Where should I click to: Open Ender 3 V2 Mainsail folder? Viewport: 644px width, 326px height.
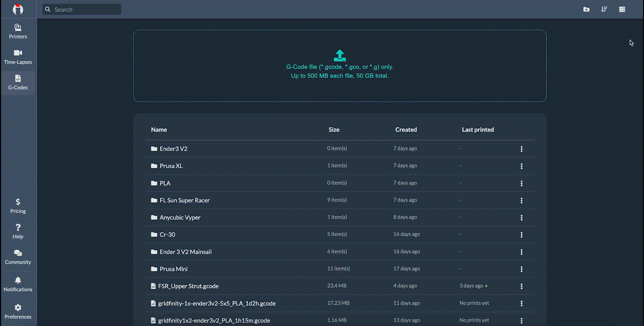coord(185,252)
